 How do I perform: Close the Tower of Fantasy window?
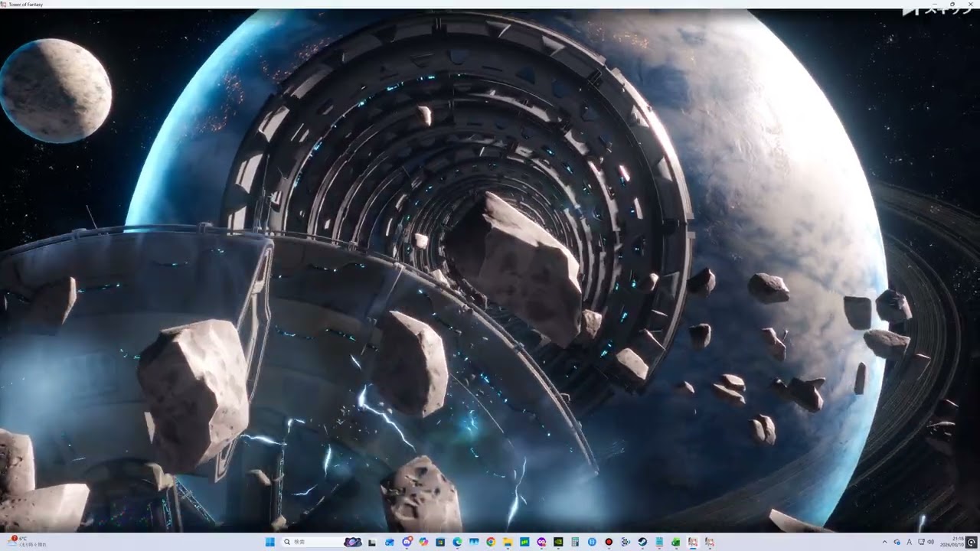coord(970,4)
